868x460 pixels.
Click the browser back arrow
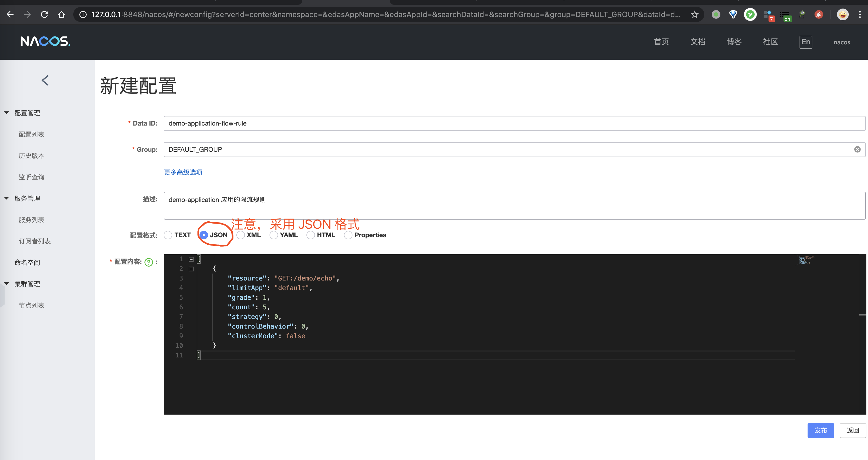[x=10, y=14]
